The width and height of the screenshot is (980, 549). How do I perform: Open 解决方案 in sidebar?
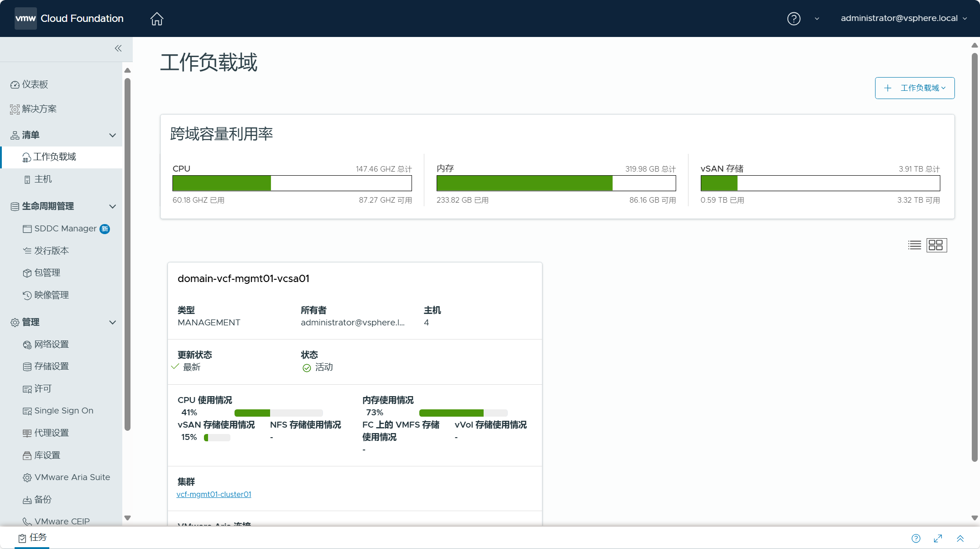coord(39,109)
